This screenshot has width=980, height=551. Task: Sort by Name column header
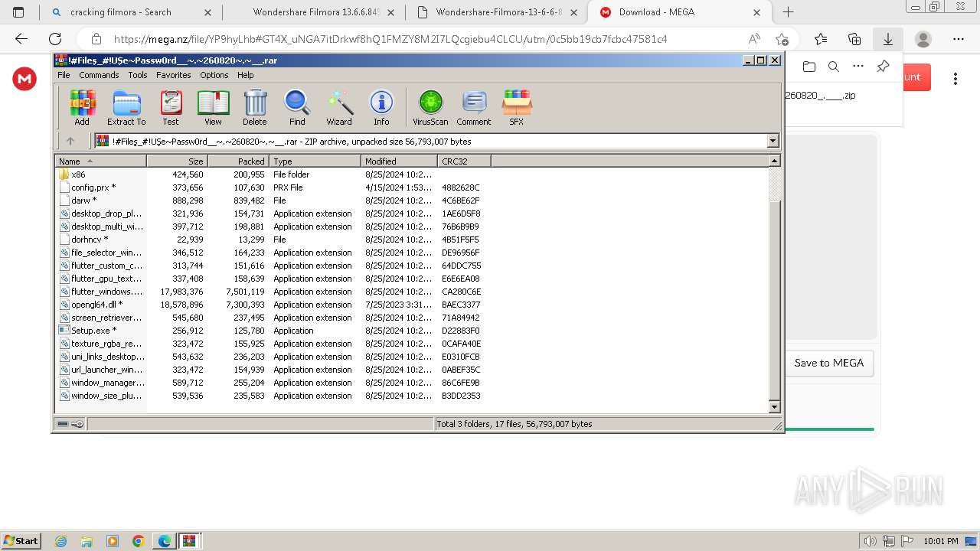[x=100, y=161]
